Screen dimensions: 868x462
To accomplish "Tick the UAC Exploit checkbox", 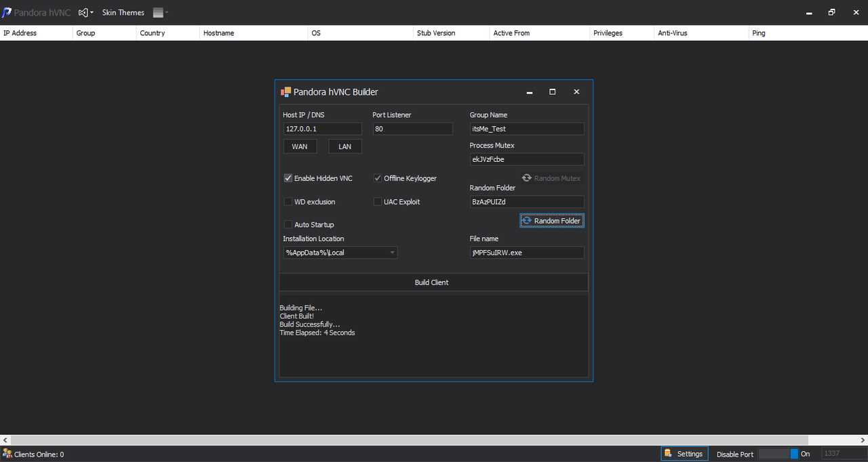I will click(x=378, y=202).
